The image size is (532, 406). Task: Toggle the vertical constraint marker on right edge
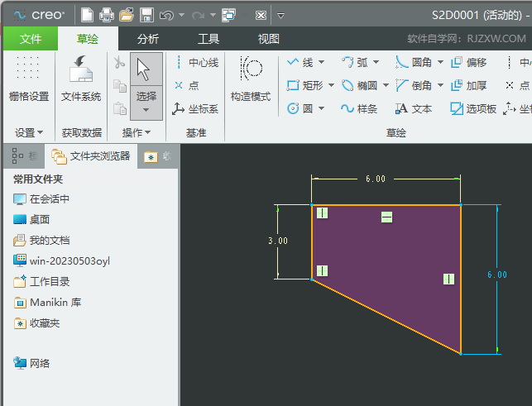pos(448,279)
